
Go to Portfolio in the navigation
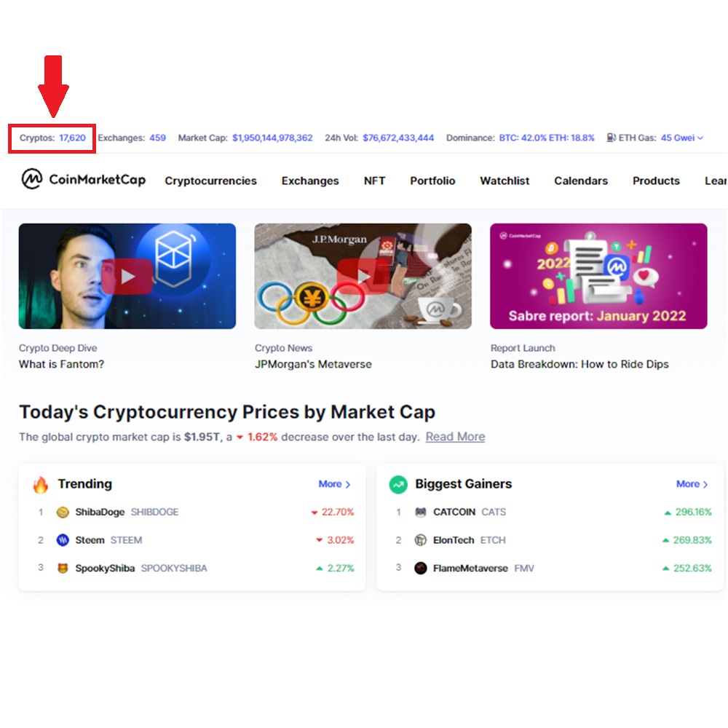(x=432, y=181)
